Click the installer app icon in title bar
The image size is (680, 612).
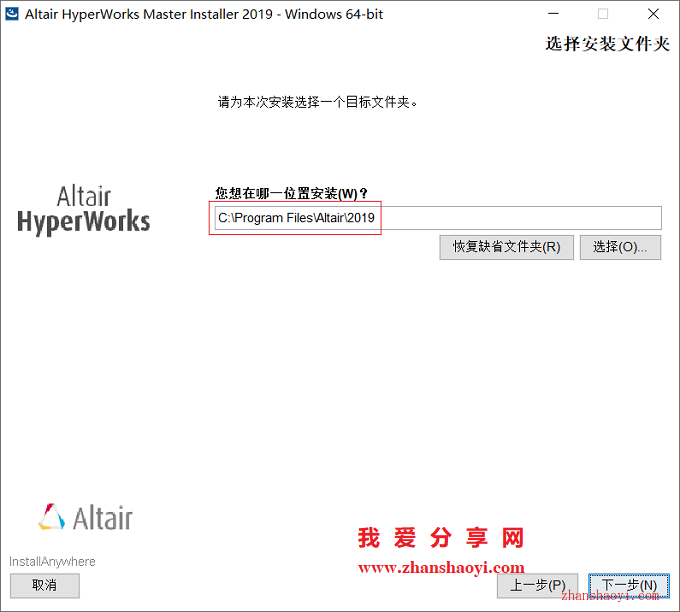(11, 14)
